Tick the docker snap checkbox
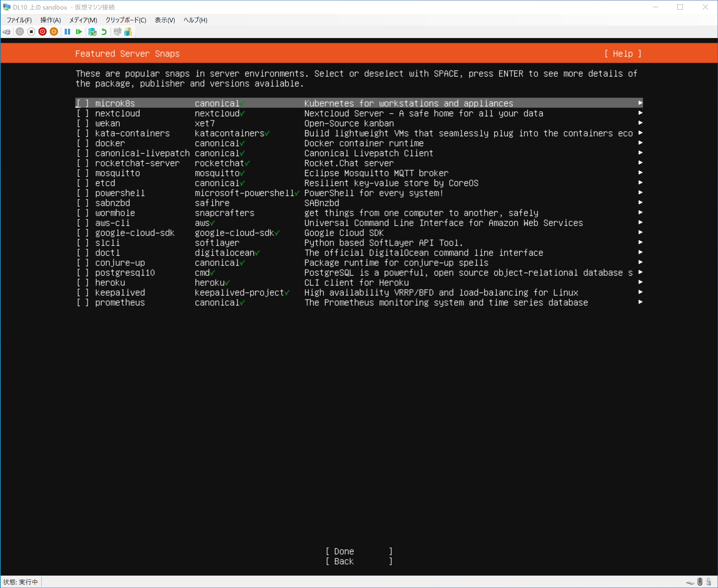The width and height of the screenshot is (718, 588). tap(83, 143)
